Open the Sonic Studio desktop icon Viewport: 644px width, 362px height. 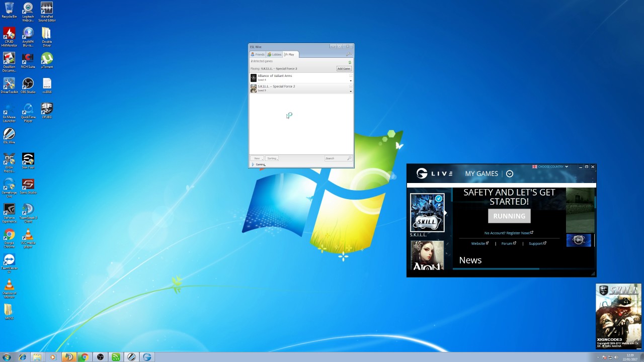coord(28,187)
